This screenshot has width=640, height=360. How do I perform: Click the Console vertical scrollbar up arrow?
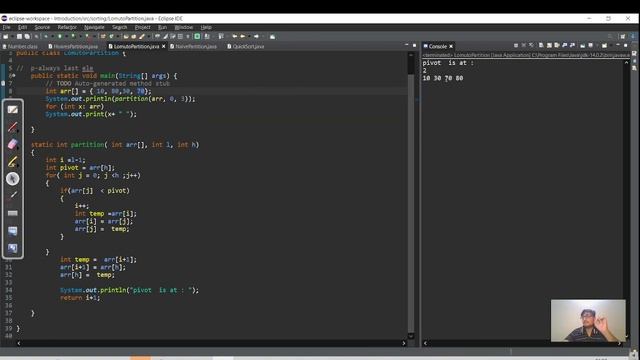pos(627,62)
